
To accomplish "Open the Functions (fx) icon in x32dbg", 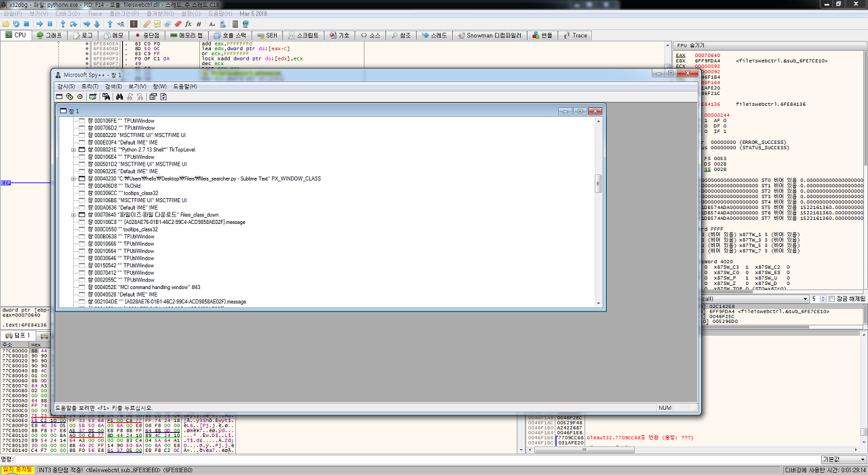I will click(x=188, y=24).
